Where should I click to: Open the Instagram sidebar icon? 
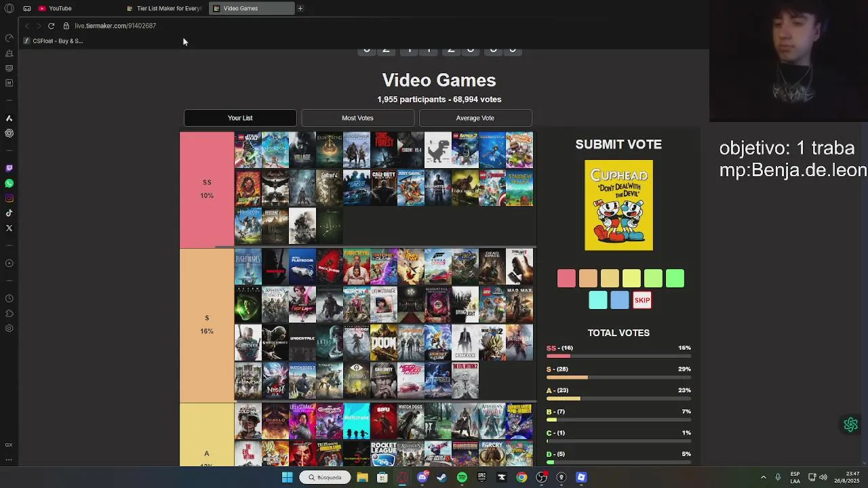[x=9, y=198]
